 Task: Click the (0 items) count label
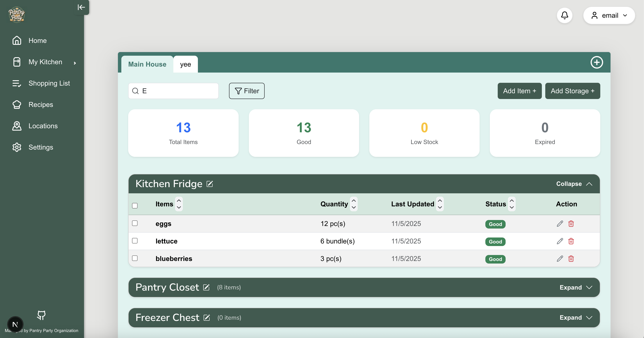pyautogui.click(x=229, y=318)
